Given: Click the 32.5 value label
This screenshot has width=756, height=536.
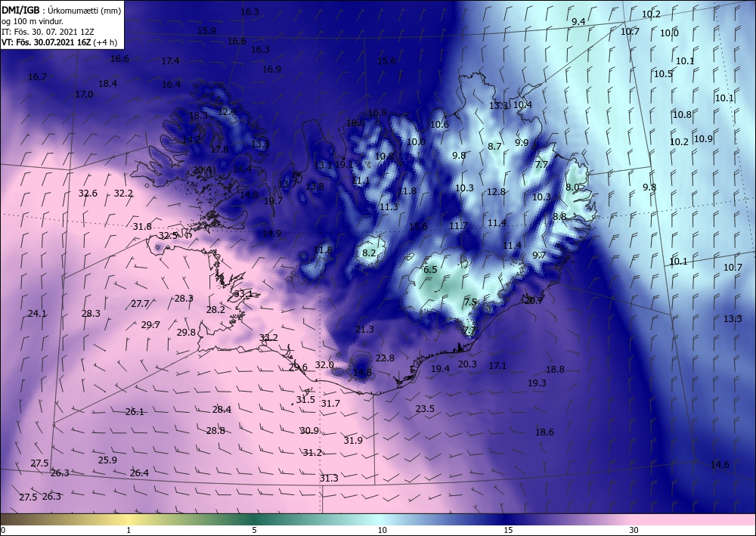Looking at the screenshot, I should pos(169,236).
